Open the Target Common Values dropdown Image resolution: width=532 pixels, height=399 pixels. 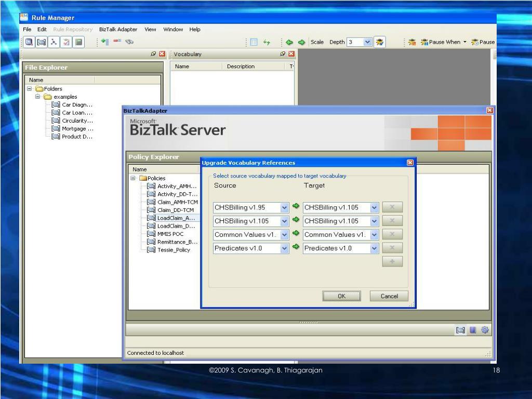coord(374,235)
